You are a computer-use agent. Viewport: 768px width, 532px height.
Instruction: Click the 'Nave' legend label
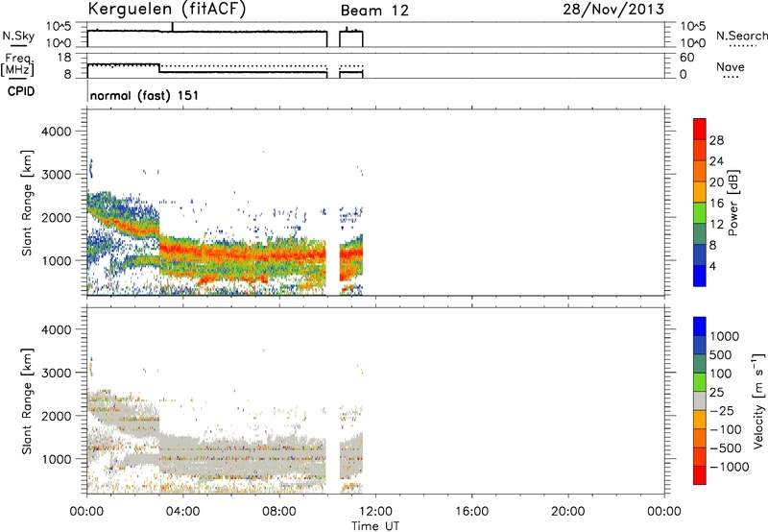point(731,66)
